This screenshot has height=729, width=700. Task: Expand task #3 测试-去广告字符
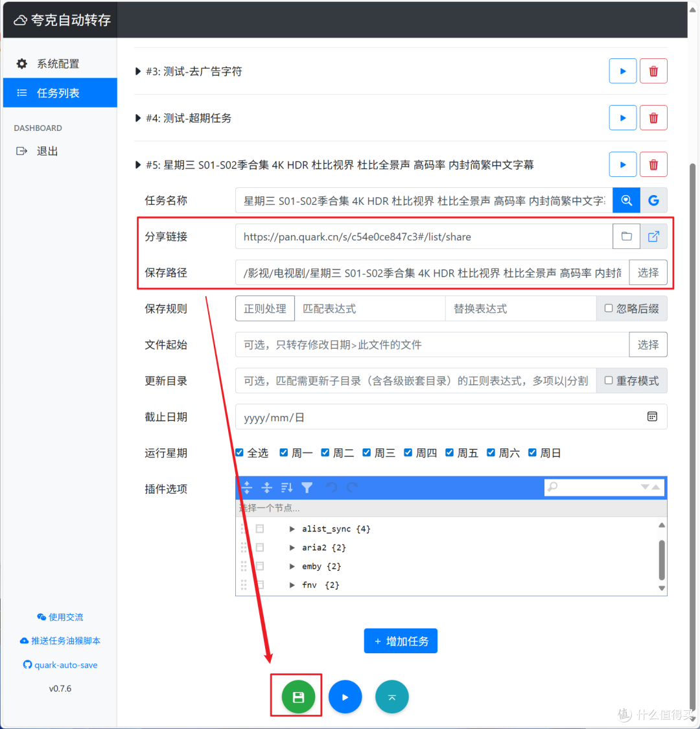tap(137, 71)
